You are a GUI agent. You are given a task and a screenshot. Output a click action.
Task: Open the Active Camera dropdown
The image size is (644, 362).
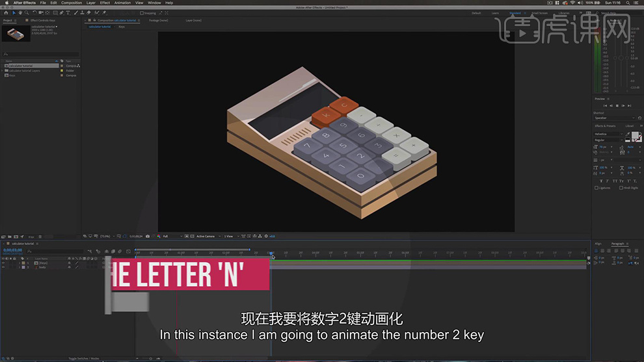pos(208,237)
